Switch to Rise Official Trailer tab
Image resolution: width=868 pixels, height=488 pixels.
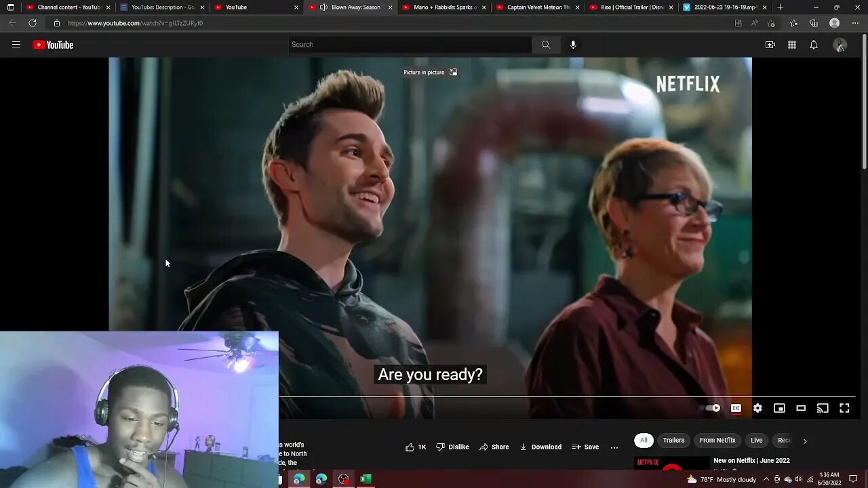629,7
